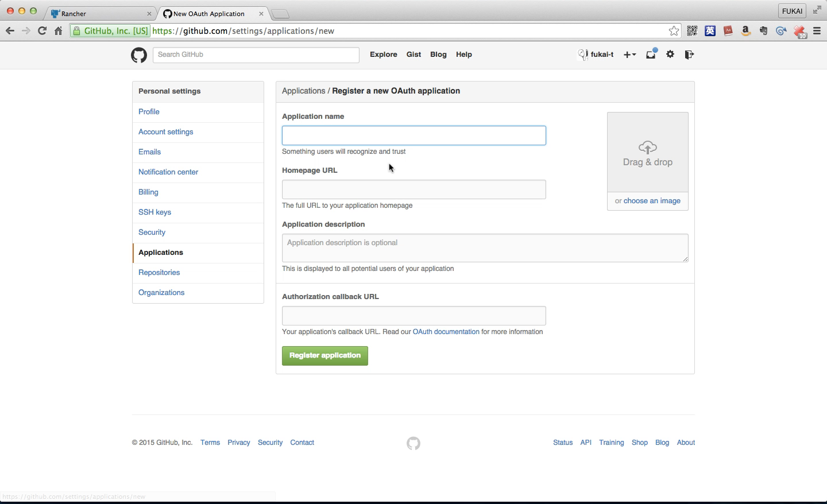
Task: Click the cloud upload Drag & drop area
Action: point(648,153)
